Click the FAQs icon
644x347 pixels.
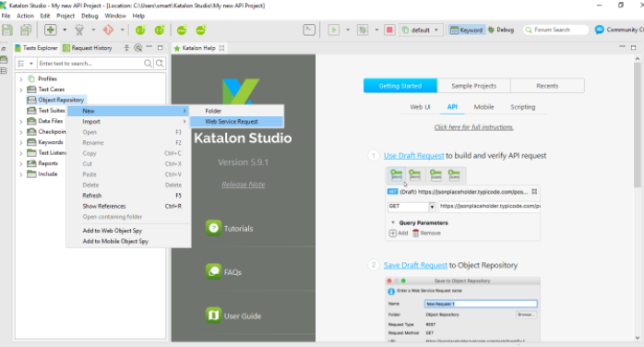point(213,271)
